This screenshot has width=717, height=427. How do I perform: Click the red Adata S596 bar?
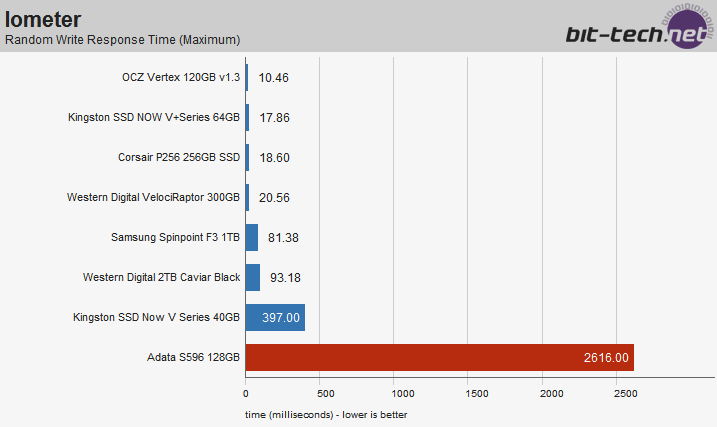[x=439, y=358]
